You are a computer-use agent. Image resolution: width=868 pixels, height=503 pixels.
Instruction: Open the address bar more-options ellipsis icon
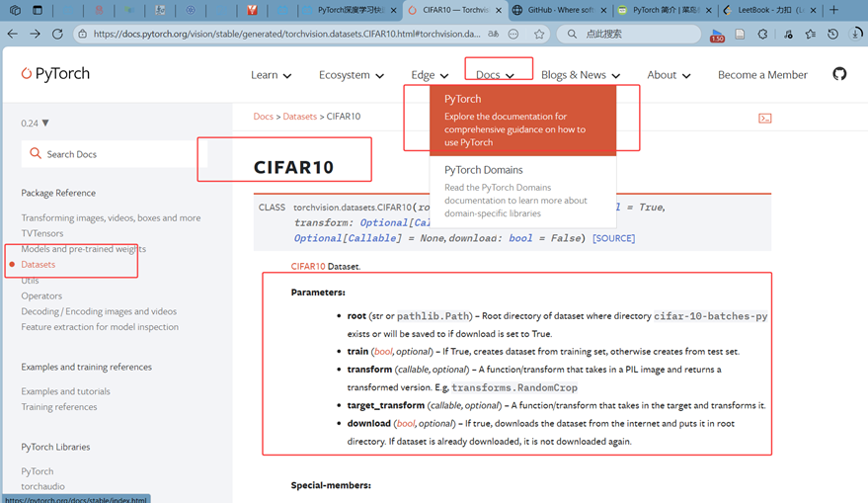[513, 34]
